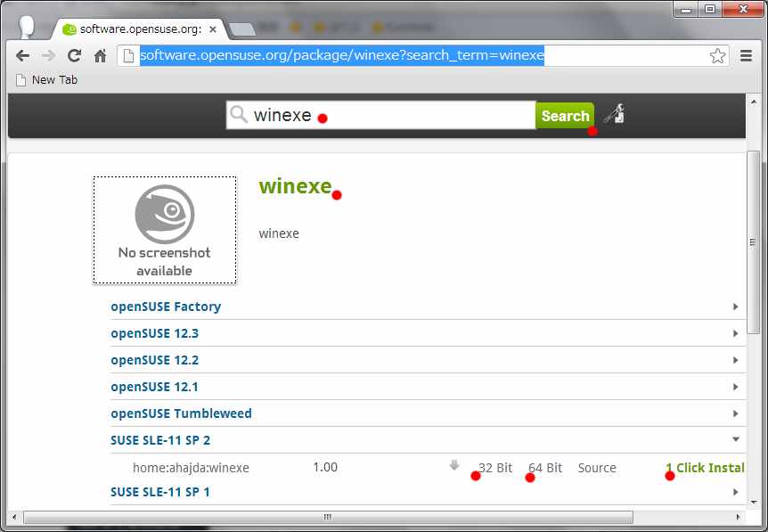Screen dimensions: 768x532
Task: Click the version 1.00 text
Action: (x=325, y=467)
